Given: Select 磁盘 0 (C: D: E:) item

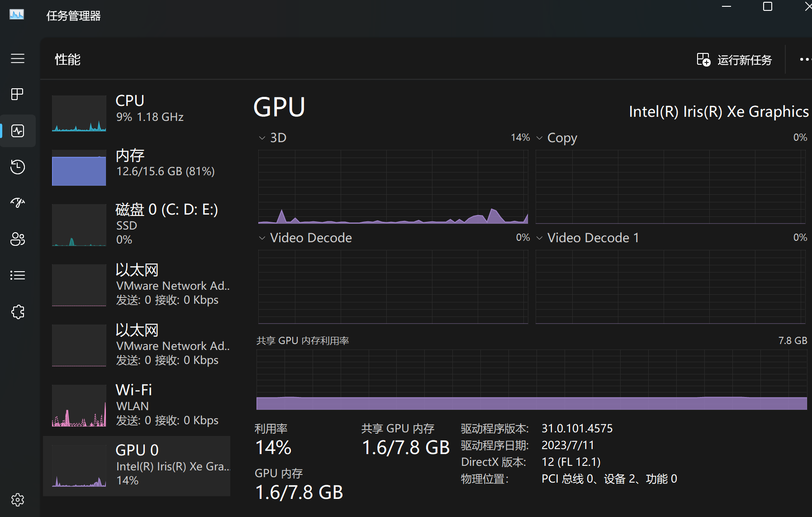Looking at the screenshot, I should point(137,225).
